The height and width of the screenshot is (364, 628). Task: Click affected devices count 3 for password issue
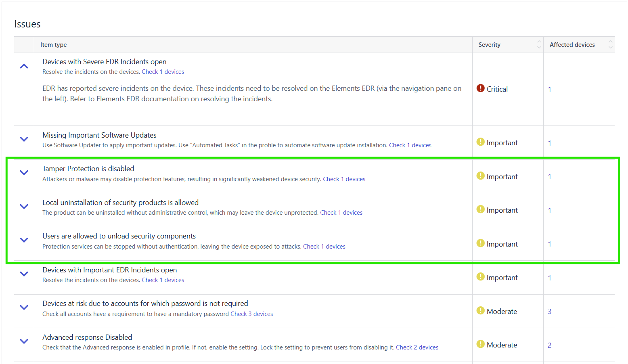click(x=549, y=312)
